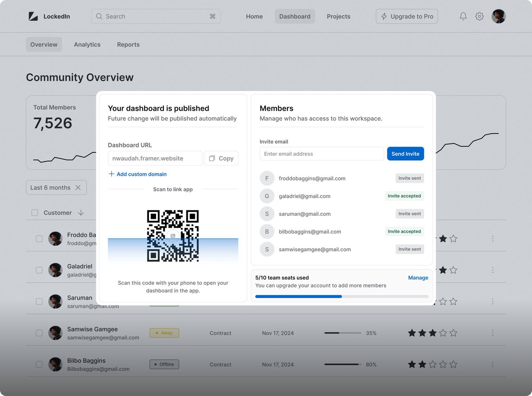Click the G avatar for galadriel

267,196
